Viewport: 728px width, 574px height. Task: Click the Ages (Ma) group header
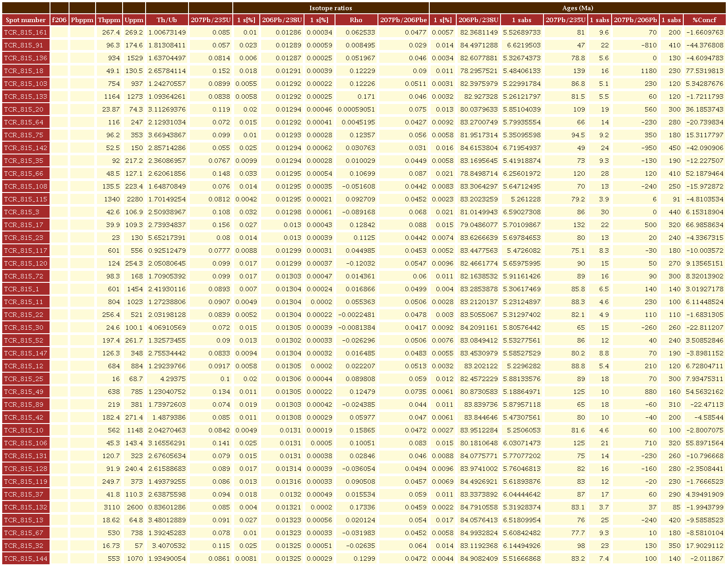[x=577, y=8]
